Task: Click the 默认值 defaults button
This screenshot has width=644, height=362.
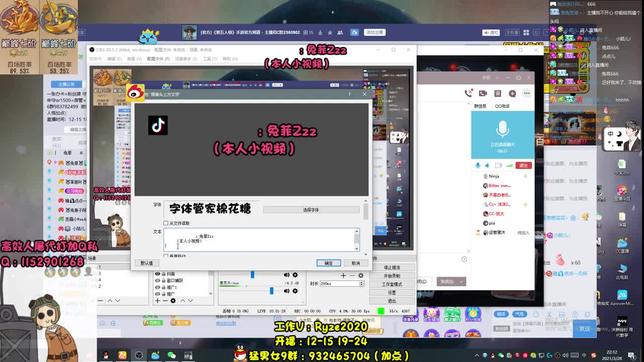Action: click(147, 263)
